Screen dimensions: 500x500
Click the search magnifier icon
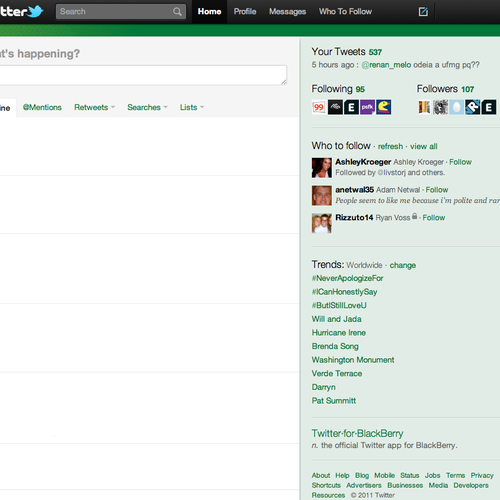[177, 12]
